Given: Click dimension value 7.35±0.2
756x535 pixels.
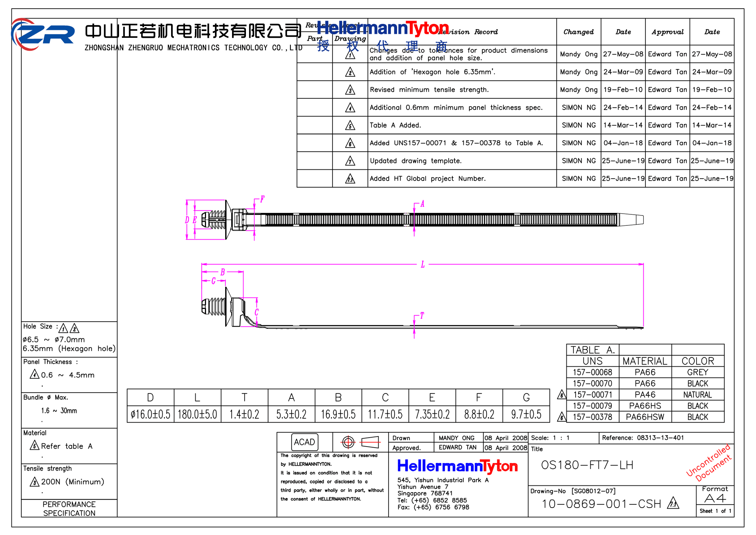Looking at the screenshot, I should tap(432, 414).
